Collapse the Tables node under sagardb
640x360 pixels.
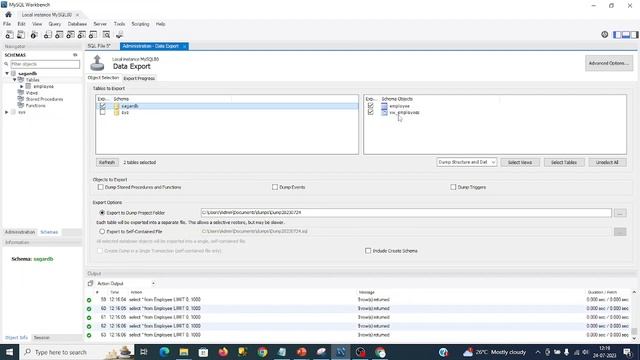[14, 80]
